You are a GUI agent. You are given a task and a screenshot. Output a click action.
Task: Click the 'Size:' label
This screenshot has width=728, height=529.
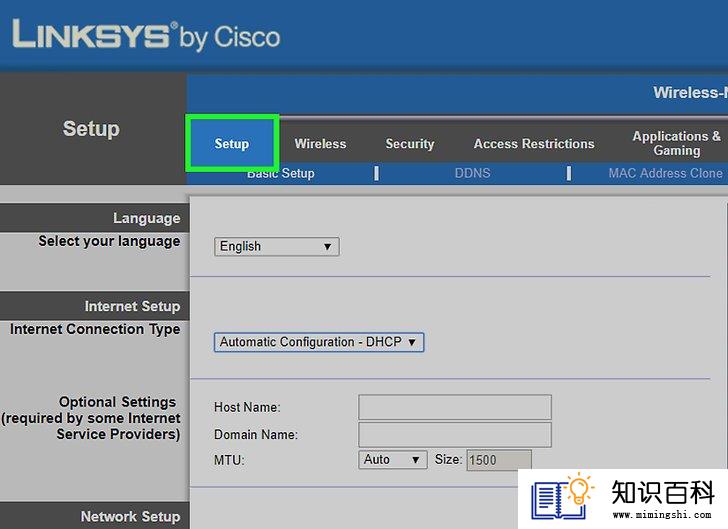(448, 459)
